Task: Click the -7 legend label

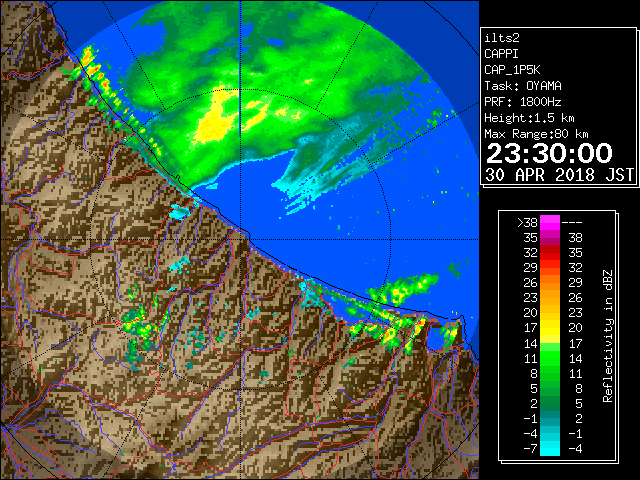Action: [530, 449]
